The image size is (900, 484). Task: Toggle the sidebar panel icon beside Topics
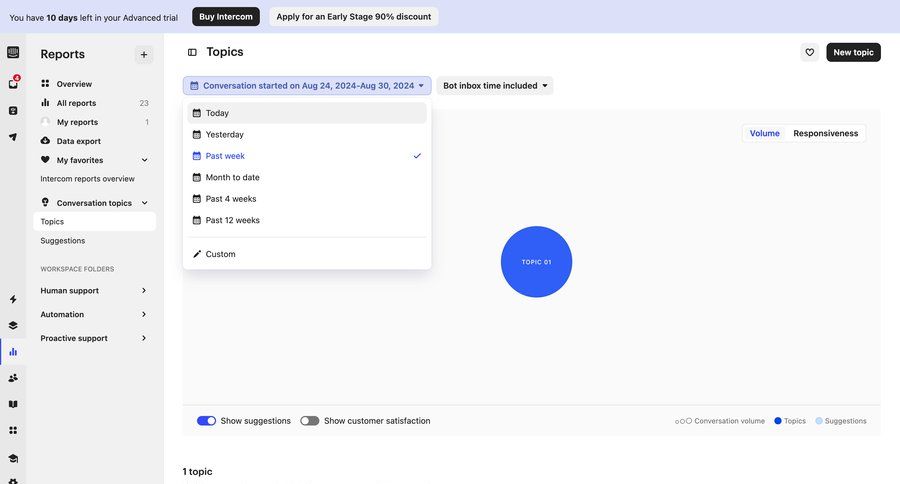pos(192,52)
